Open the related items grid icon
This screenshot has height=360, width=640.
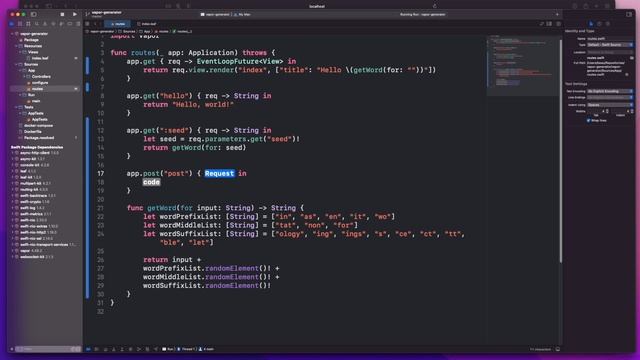tap(87, 24)
